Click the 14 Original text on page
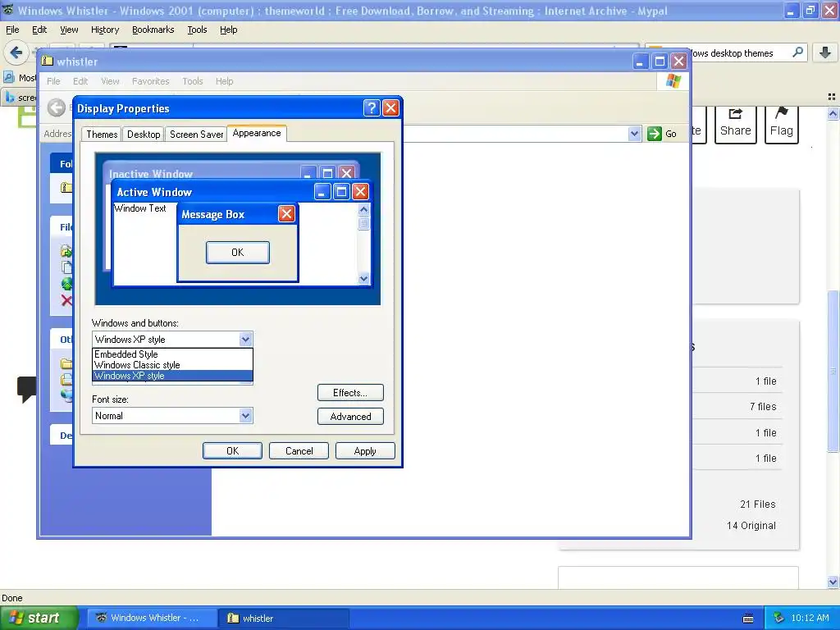Screen dimensions: 840x630 click(x=751, y=526)
